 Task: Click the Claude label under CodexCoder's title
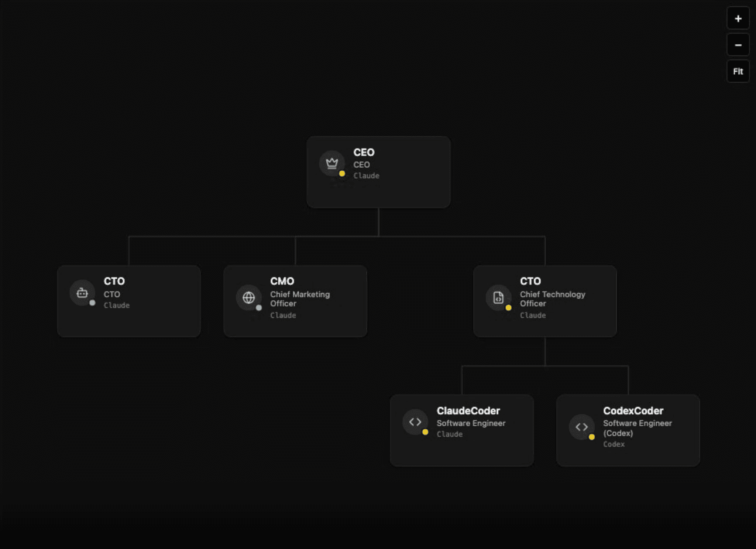(x=614, y=444)
